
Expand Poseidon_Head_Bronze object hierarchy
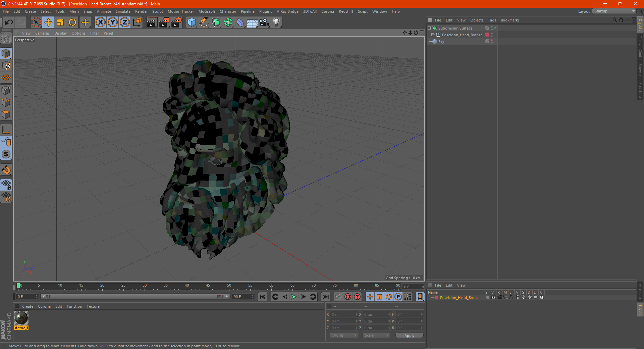[x=433, y=35]
